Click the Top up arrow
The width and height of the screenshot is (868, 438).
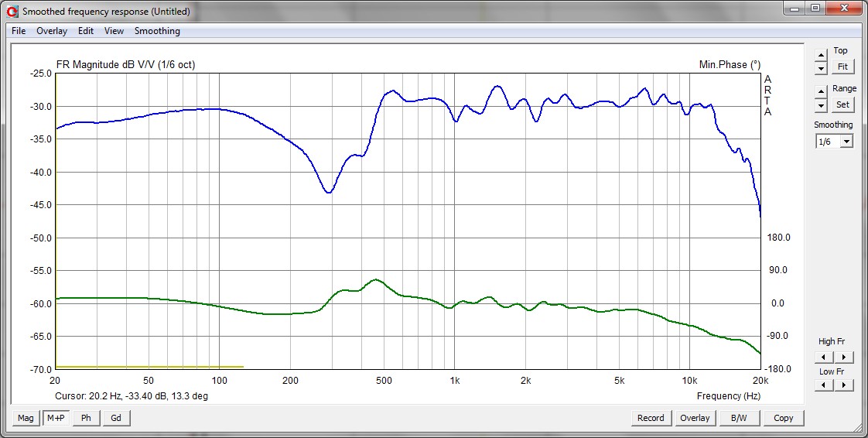821,54
